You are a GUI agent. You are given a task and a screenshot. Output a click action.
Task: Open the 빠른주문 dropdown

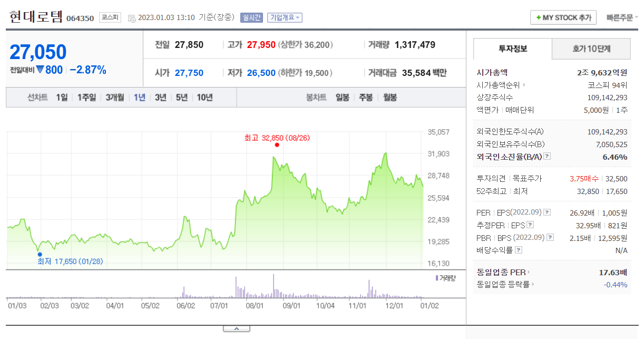622,17
